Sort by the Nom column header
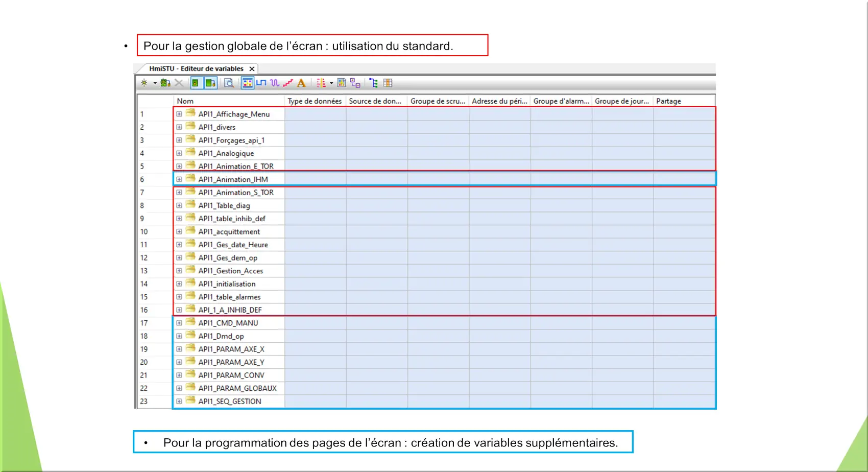 229,101
